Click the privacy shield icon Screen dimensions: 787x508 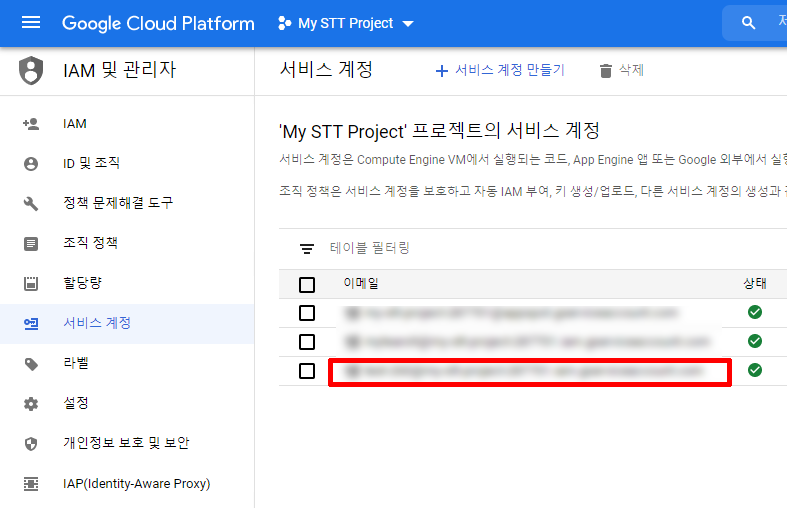click(31, 444)
